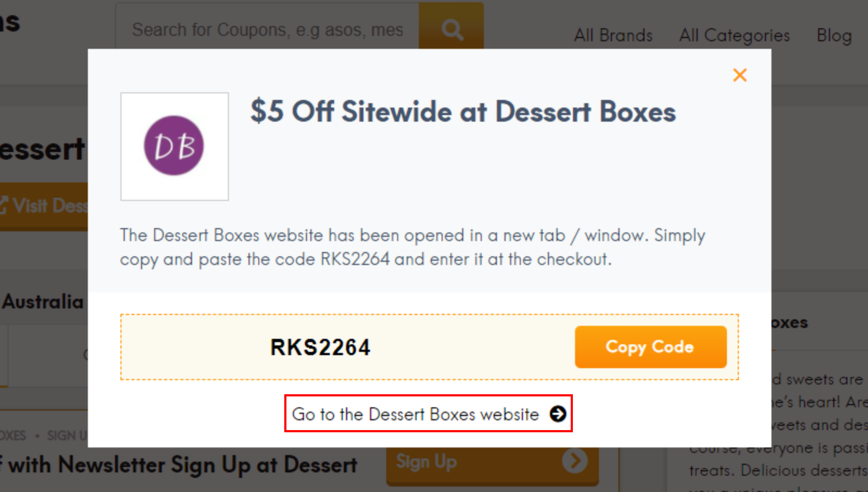Click the $5 Off Sitewide headline

[x=463, y=112]
